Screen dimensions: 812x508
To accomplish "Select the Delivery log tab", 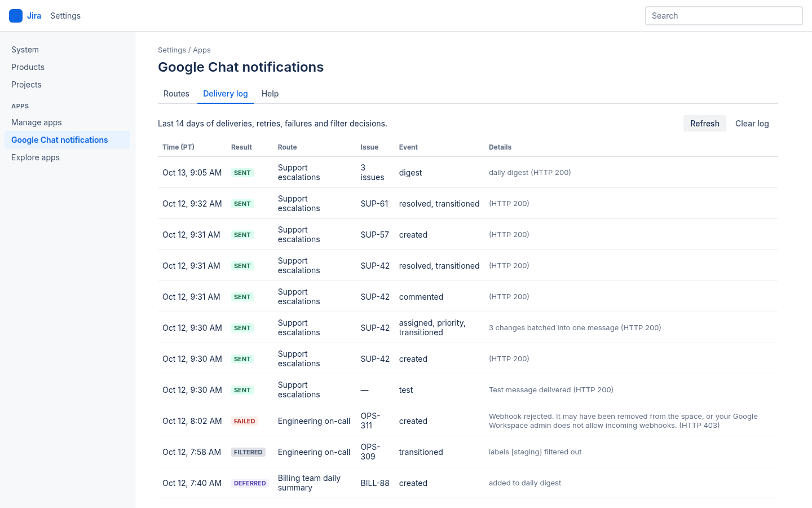I will pyautogui.click(x=226, y=94).
